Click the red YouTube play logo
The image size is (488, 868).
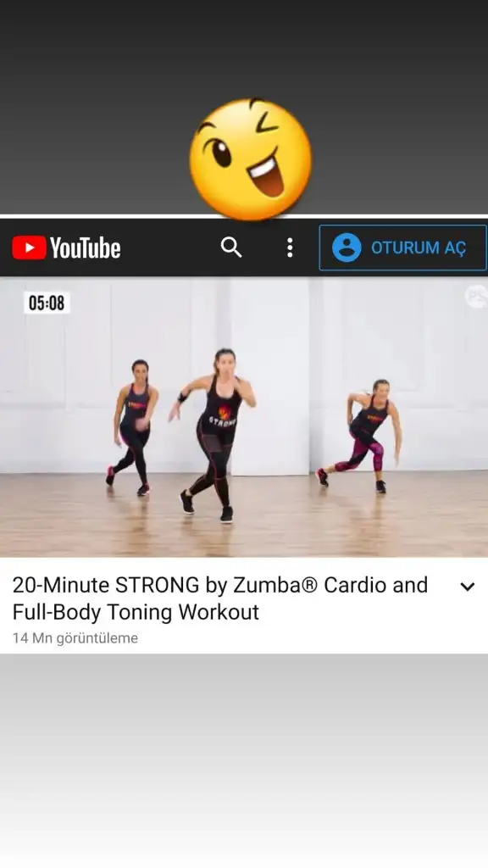[x=29, y=248]
